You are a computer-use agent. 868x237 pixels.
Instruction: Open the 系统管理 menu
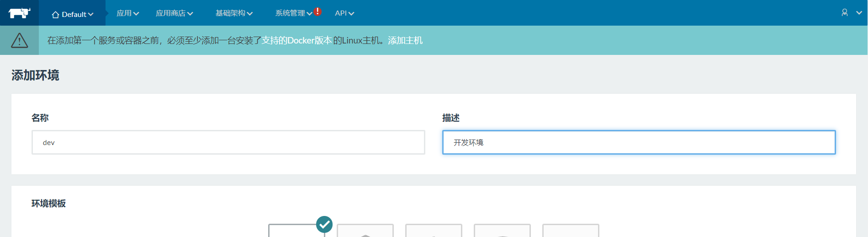293,13
